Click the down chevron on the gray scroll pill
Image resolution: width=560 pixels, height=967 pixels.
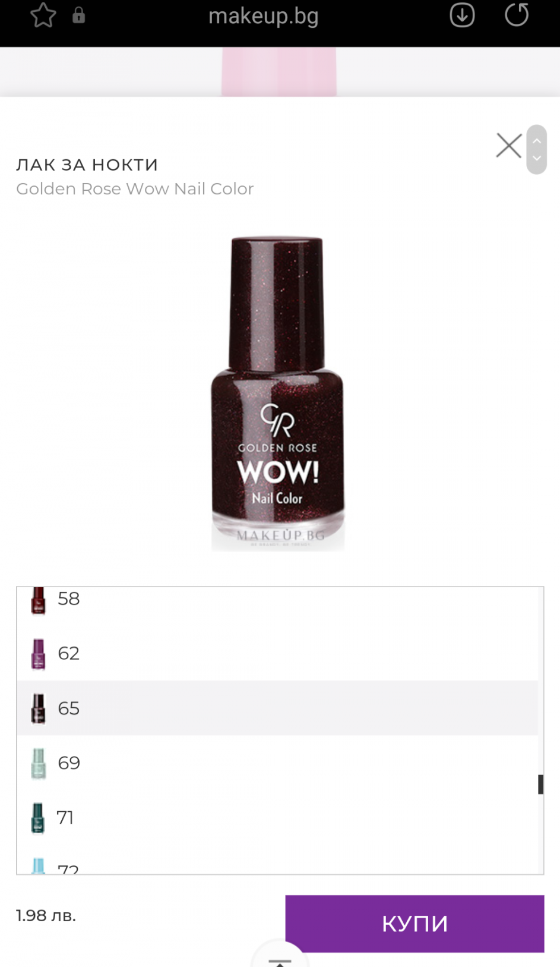tap(537, 158)
